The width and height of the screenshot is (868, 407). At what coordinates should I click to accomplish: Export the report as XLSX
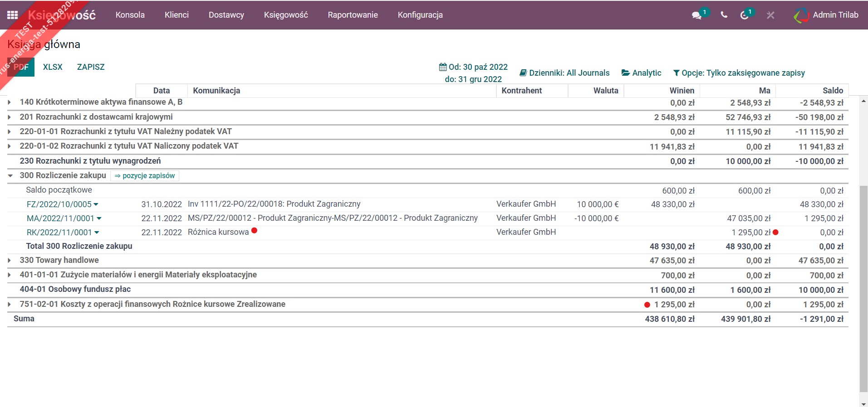53,67
